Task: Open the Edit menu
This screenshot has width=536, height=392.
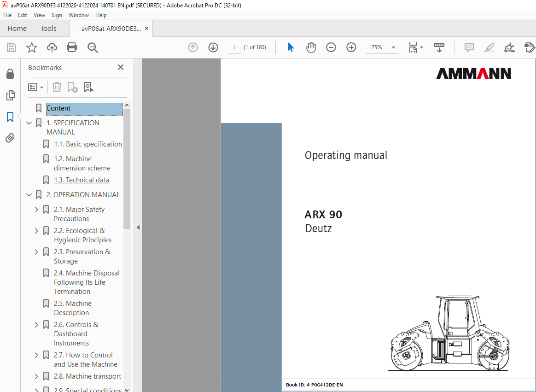Action: 23,15
